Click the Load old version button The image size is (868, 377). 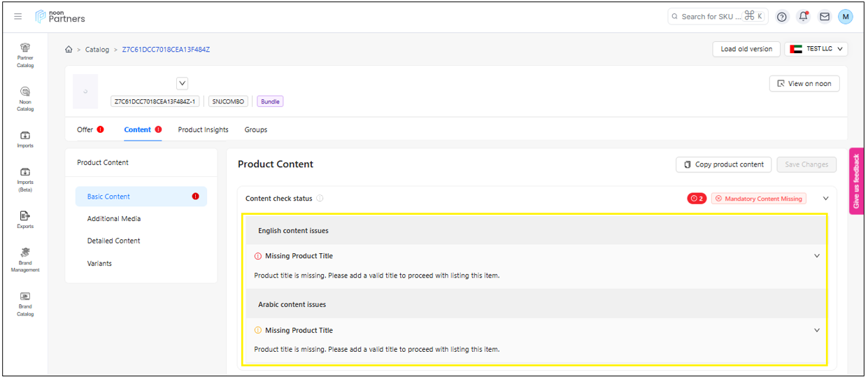pos(746,49)
